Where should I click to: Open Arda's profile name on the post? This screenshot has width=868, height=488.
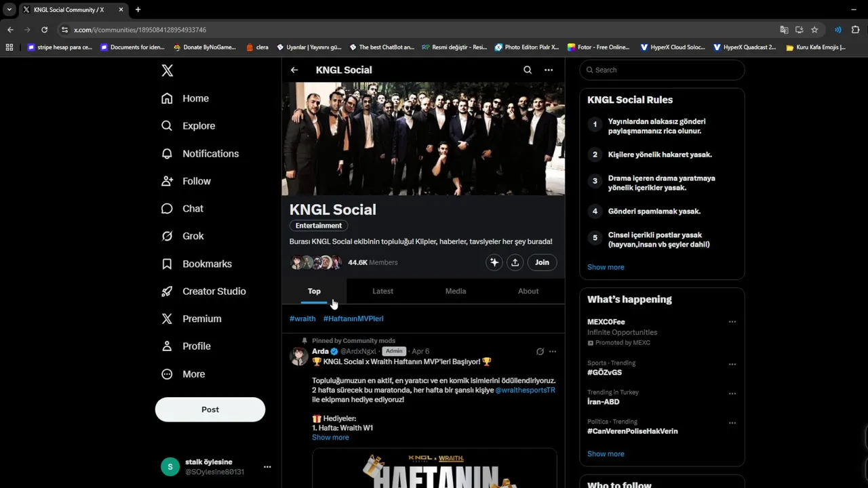point(320,351)
